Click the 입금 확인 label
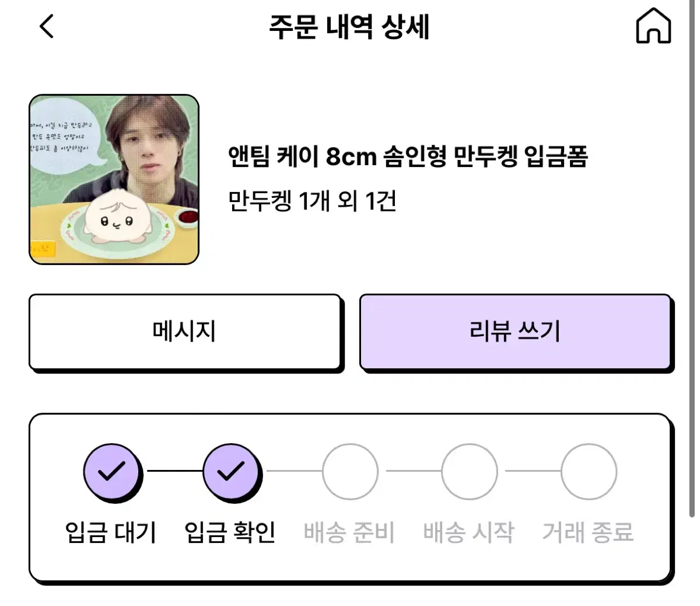The height and width of the screenshot is (606, 700). coord(230,532)
